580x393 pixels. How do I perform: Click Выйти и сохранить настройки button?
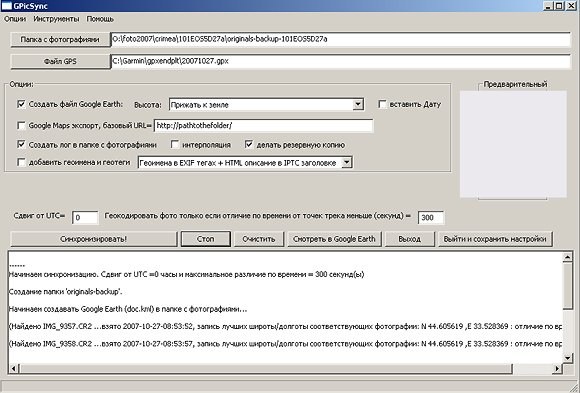495,239
